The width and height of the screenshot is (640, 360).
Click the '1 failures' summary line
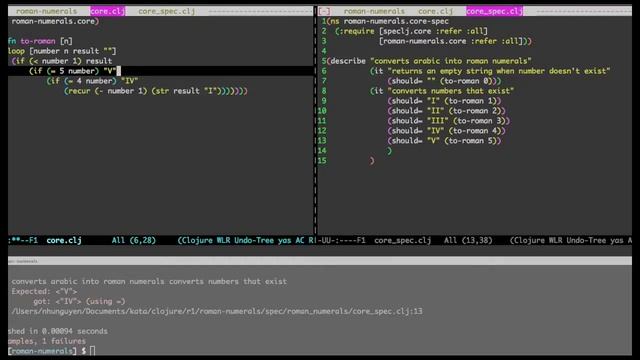point(47,341)
